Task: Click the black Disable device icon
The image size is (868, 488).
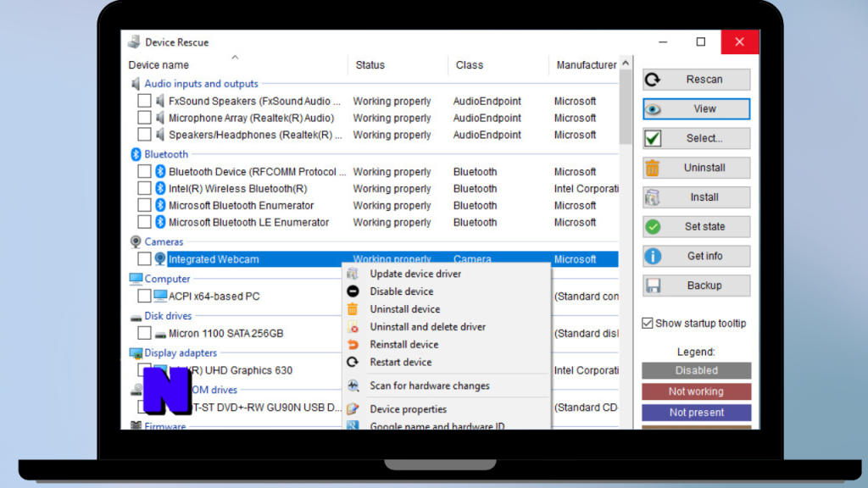Action: coord(353,291)
